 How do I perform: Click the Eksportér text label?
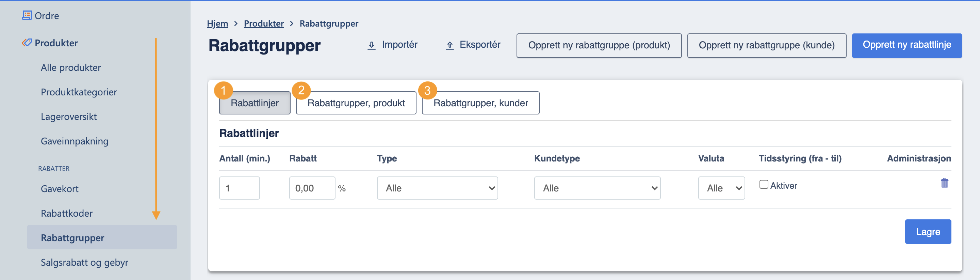tap(480, 45)
